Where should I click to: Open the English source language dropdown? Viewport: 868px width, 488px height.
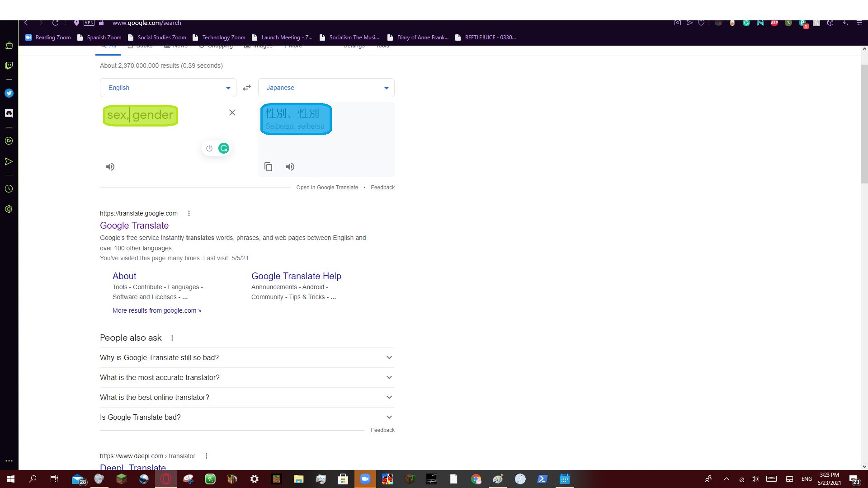point(168,88)
